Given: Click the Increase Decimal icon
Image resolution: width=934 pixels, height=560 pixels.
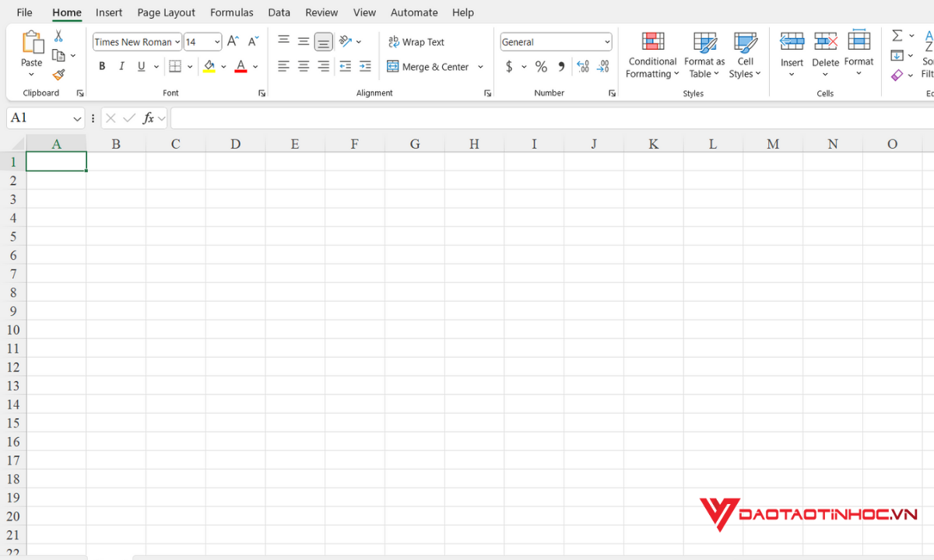Looking at the screenshot, I should coord(582,67).
